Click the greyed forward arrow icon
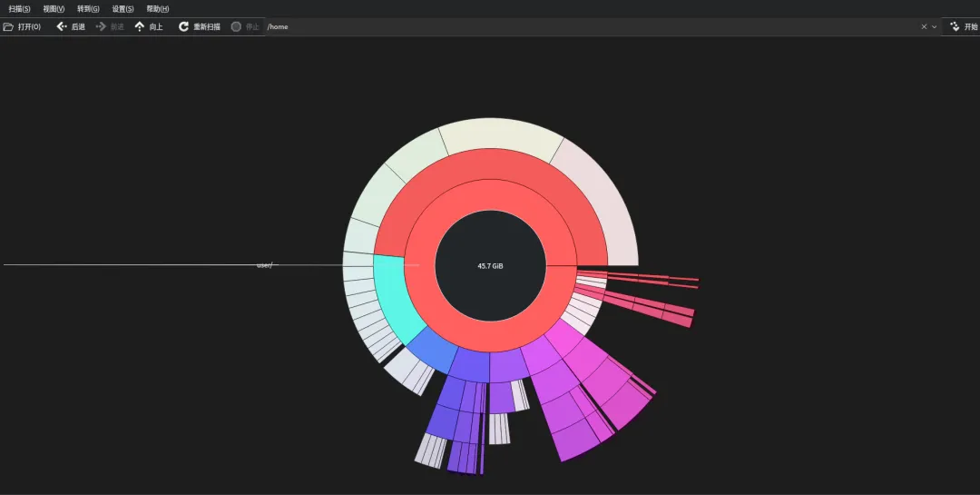 [101, 27]
